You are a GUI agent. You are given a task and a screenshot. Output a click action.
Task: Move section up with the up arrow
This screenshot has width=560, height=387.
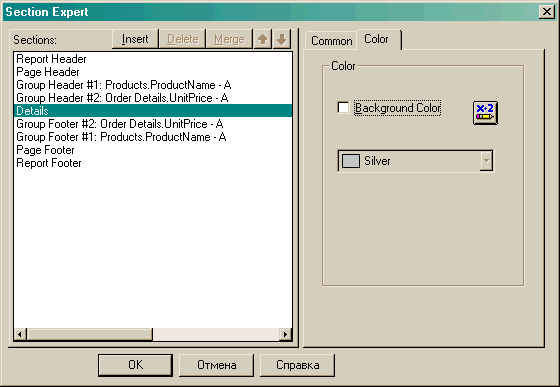pyautogui.click(x=262, y=39)
